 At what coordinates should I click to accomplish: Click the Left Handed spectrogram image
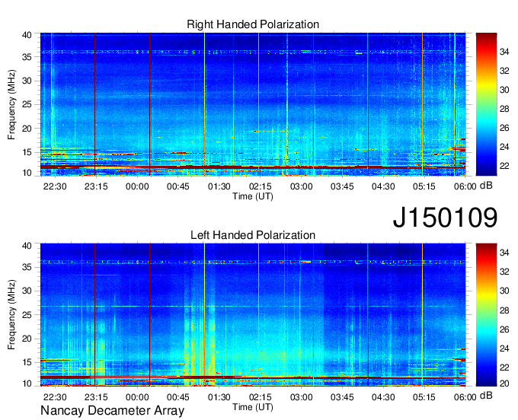[x=253, y=315]
